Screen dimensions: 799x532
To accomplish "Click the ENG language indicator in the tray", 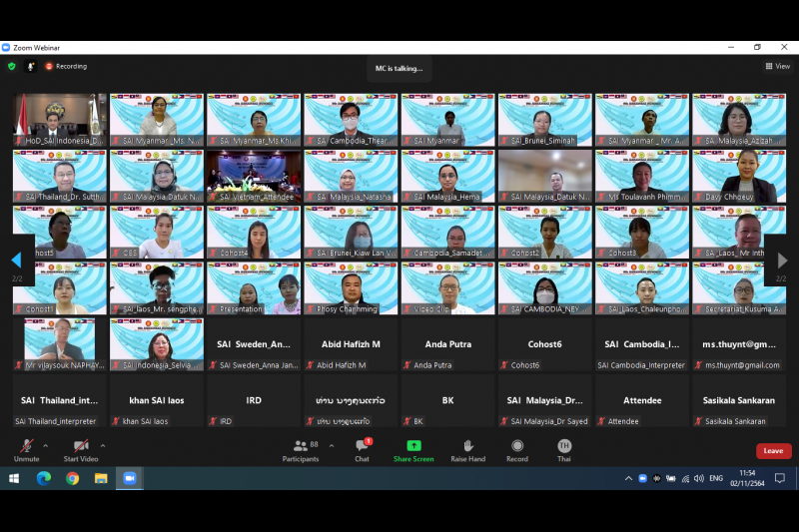I will tap(716, 478).
